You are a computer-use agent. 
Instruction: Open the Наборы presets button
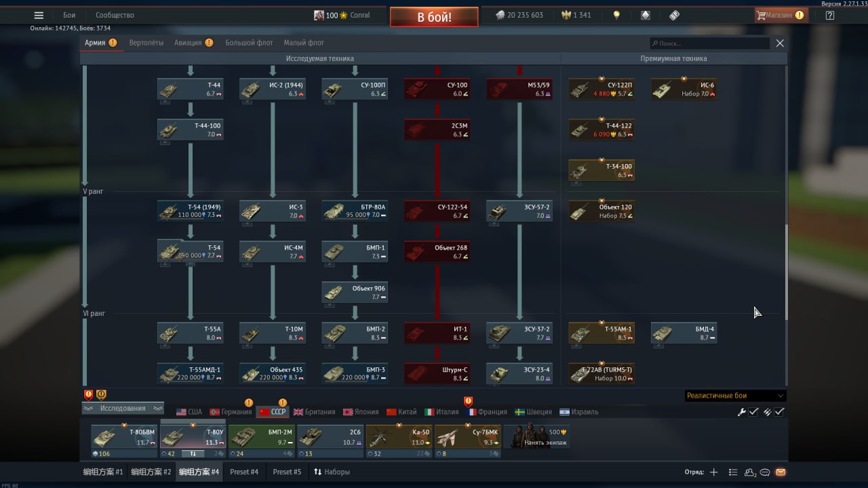click(332, 472)
